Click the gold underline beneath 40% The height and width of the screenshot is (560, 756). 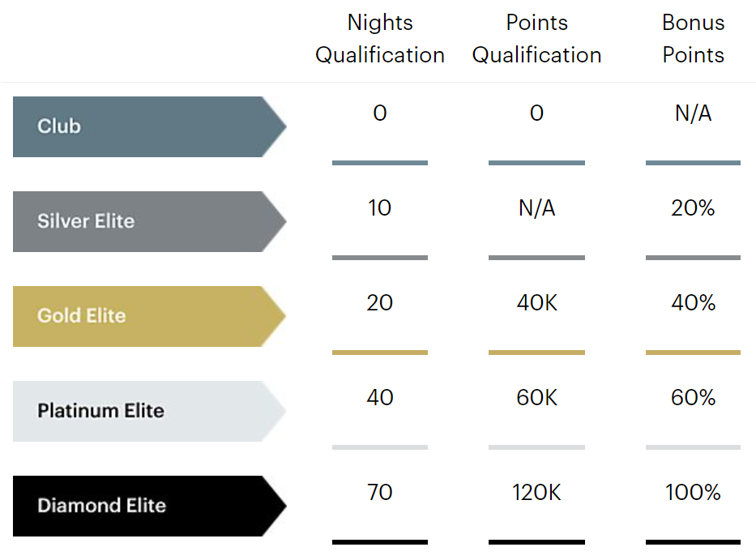click(x=693, y=353)
